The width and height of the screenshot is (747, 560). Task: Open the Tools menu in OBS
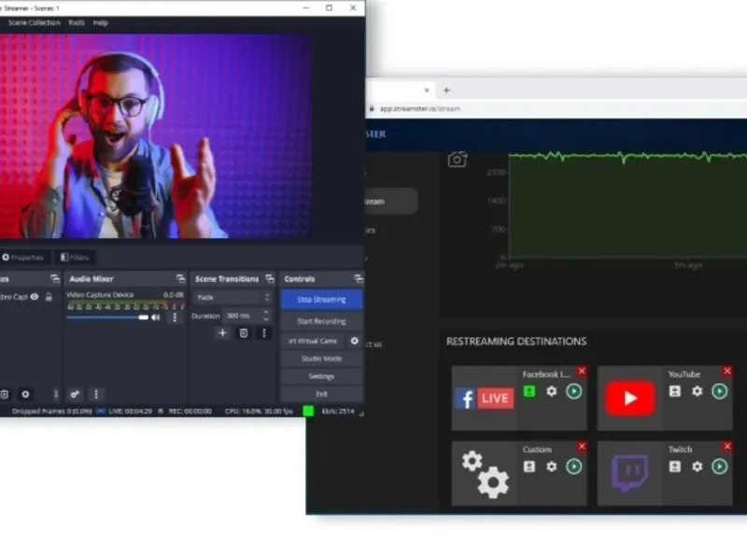tap(77, 22)
